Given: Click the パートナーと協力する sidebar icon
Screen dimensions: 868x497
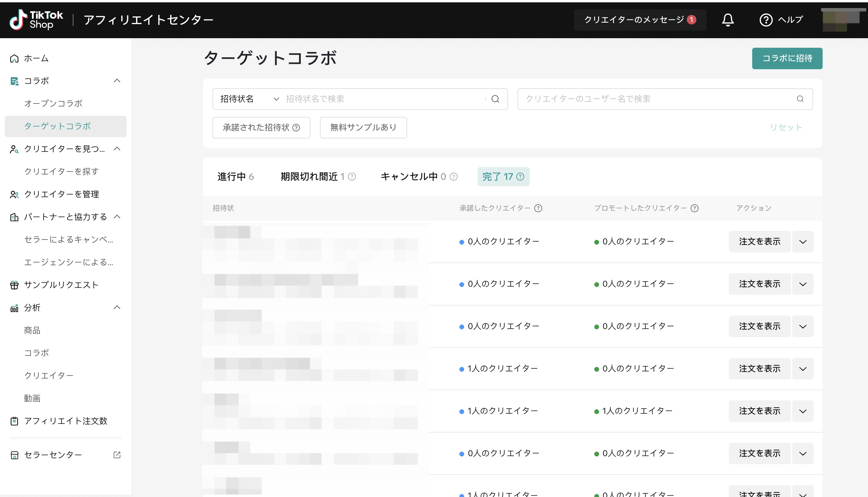Looking at the screenshot, I should point(14,217).
